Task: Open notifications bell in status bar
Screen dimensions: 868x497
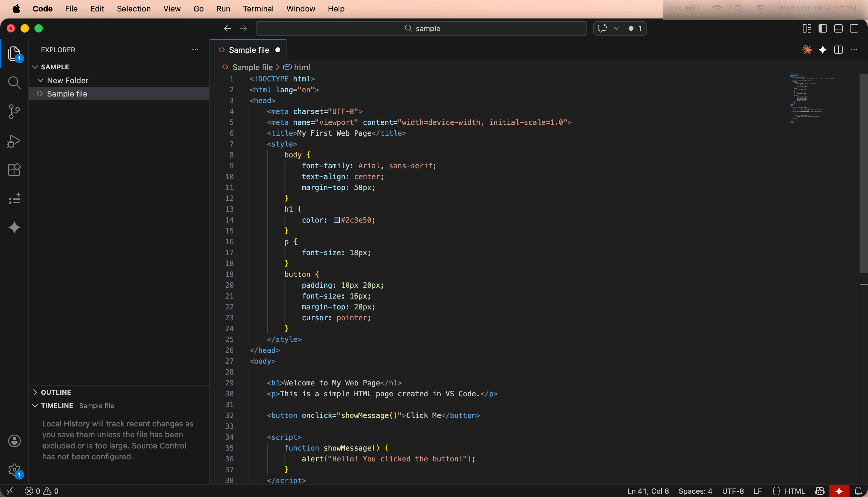Action: 858,491
